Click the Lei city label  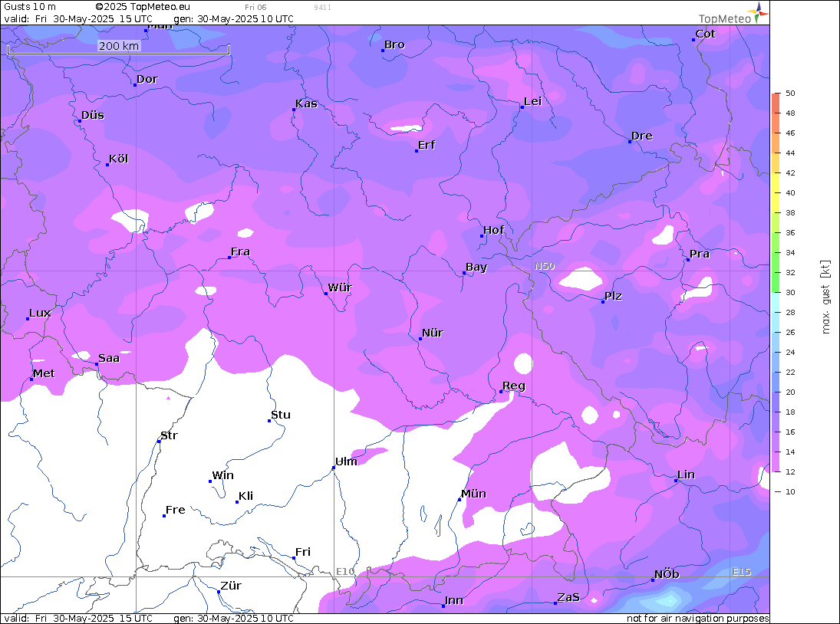pos(532,102)
